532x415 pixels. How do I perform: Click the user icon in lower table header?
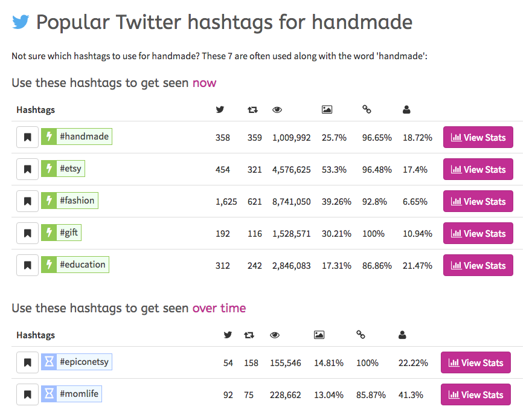402,335
